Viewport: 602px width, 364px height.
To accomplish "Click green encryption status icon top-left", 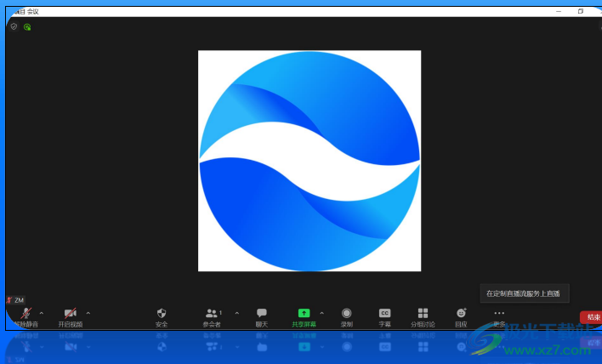I will (27, 26).
